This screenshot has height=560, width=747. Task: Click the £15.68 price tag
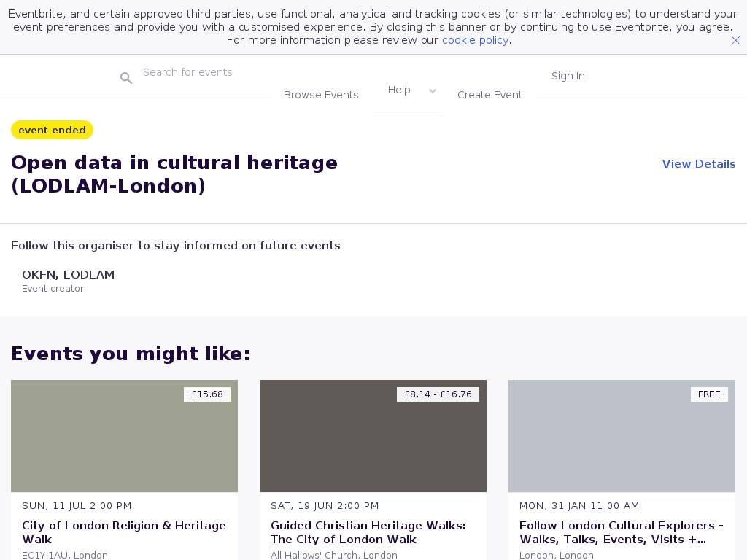click(207, 394)
